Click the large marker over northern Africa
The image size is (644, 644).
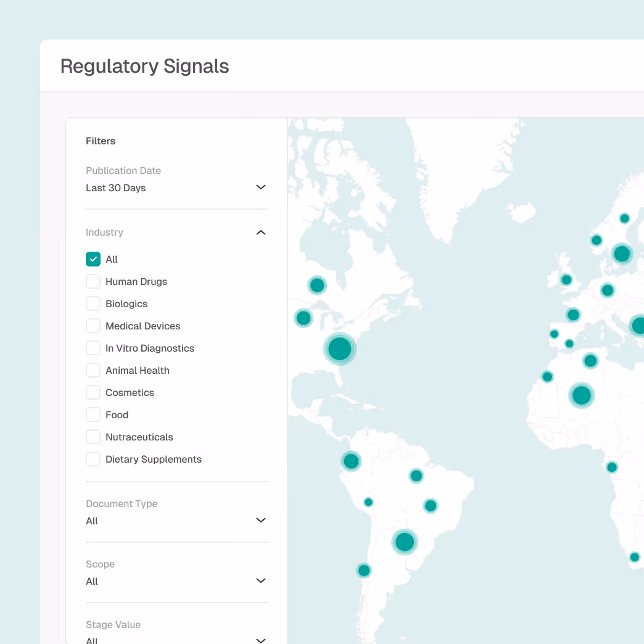tap(581, 395)
